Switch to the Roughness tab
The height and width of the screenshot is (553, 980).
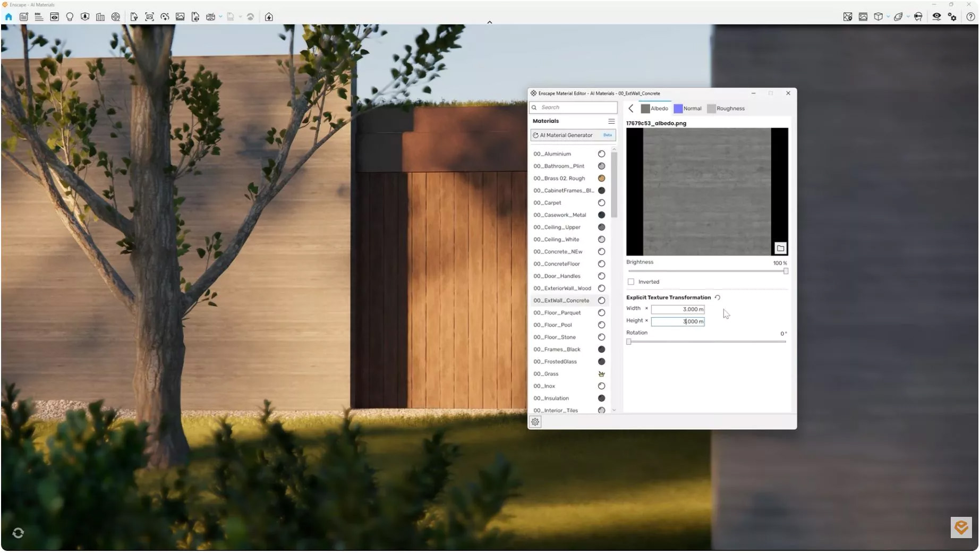(x=726, y=108)
